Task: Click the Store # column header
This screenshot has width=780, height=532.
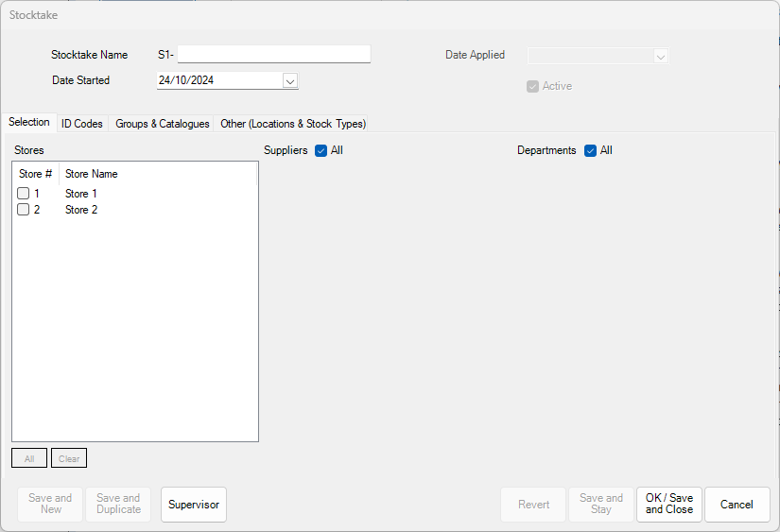Action: coord(35,174)
